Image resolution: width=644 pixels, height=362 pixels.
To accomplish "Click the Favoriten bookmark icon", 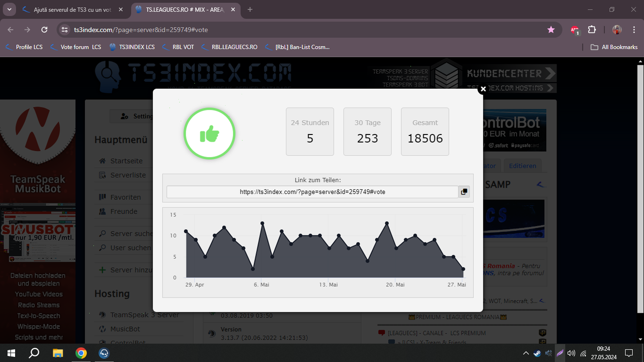I will [x=103, y=197].
